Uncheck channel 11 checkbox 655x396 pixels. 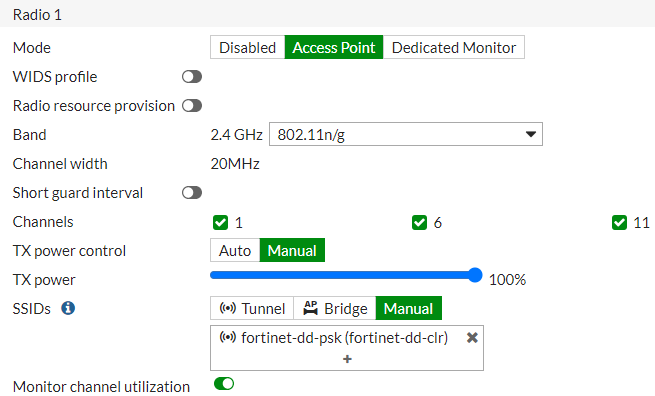click(x=619, y=223)
